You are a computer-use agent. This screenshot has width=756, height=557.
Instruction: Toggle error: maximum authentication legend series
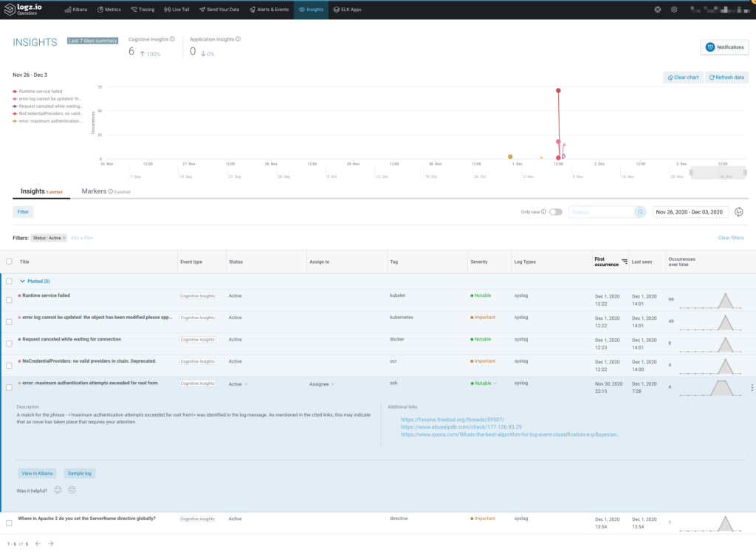click(48, 121)
